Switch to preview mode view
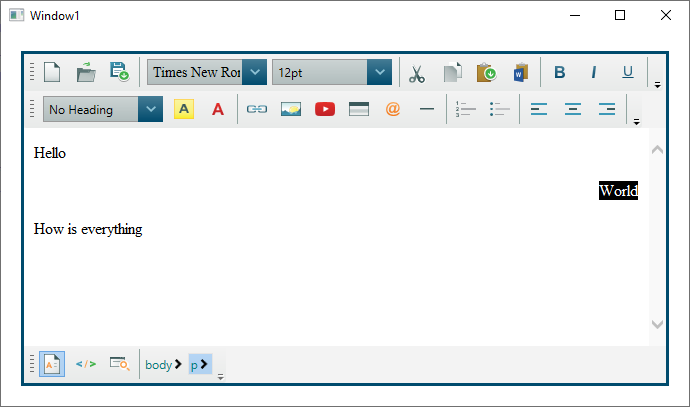The image size is (690, 407). [x=119, y=364]
